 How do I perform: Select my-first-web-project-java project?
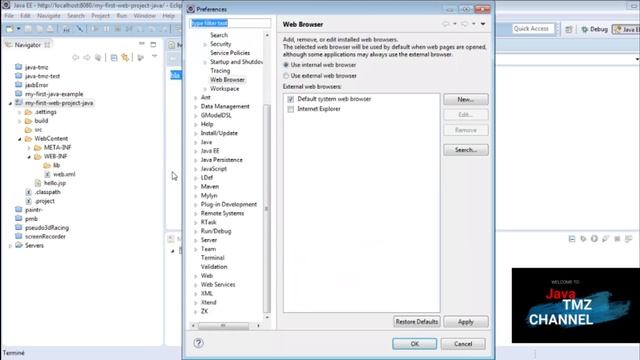click(59, 103)
